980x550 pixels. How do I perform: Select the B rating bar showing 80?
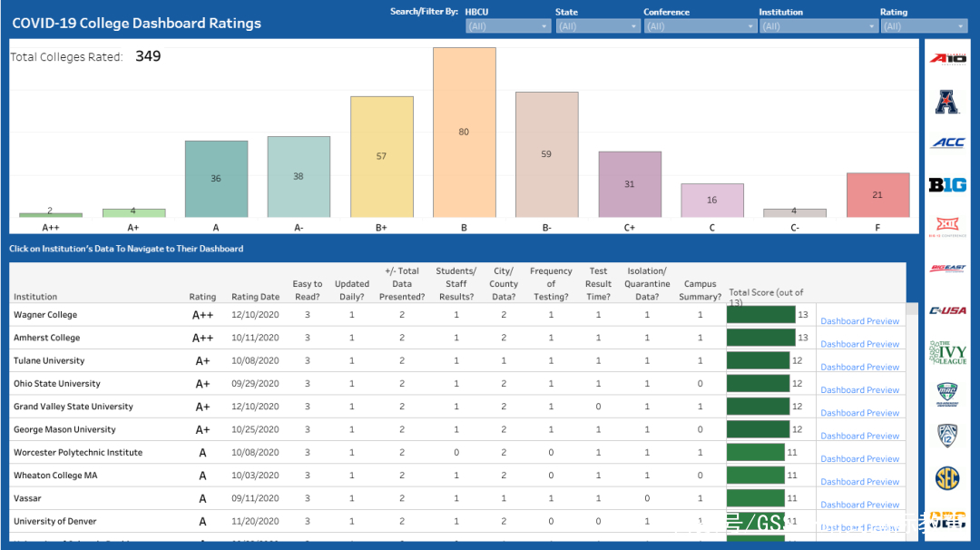click(464, 133)
